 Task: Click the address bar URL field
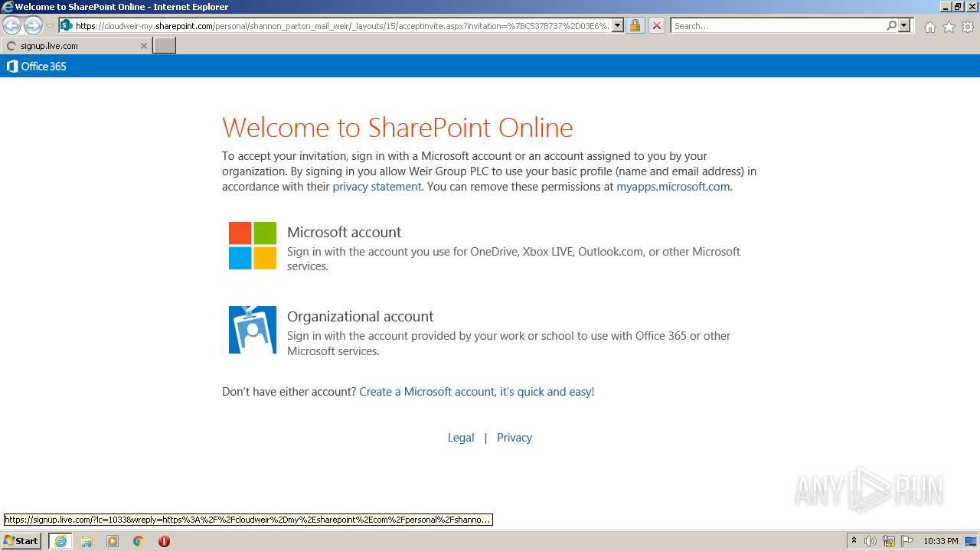coord(342,25)
